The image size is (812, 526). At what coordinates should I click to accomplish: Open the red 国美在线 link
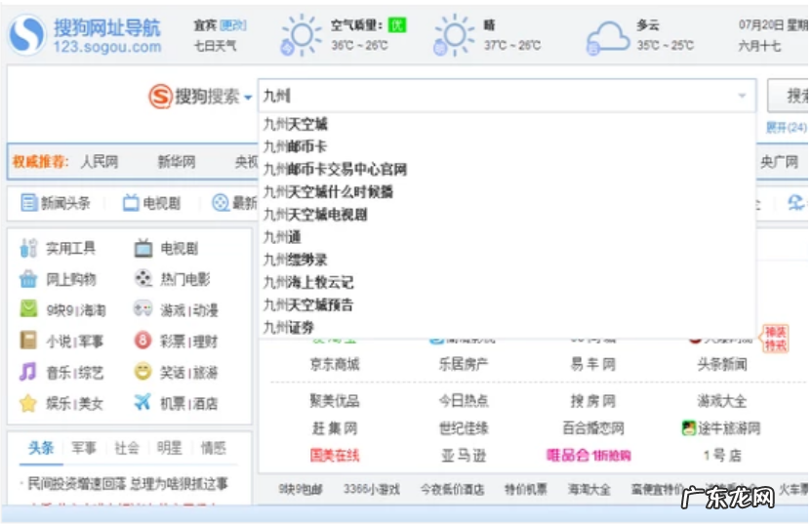pos(335,456)
